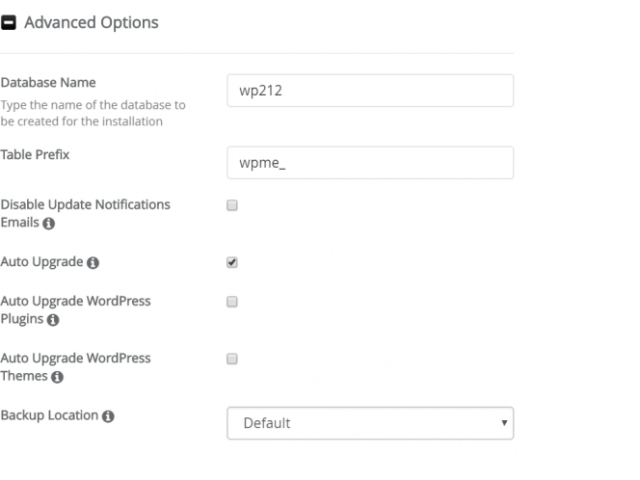Screen dimensions: 640x480
Task: Collapse the Advanced Options minus icon
Action: click(8, 22)
